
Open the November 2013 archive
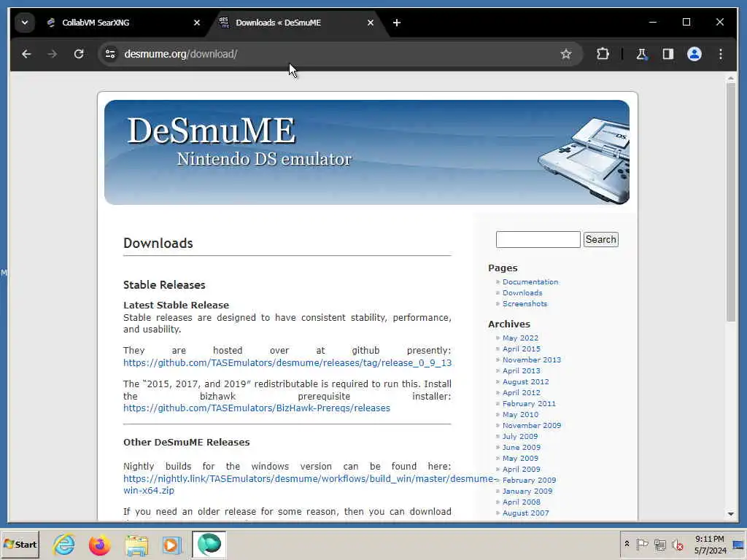coord(532,360)
